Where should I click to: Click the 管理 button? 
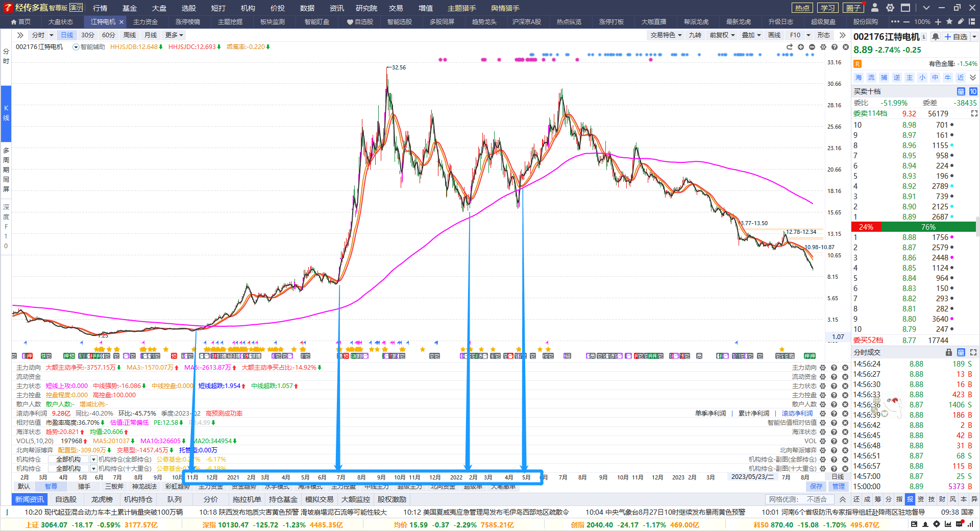[839, 487]
